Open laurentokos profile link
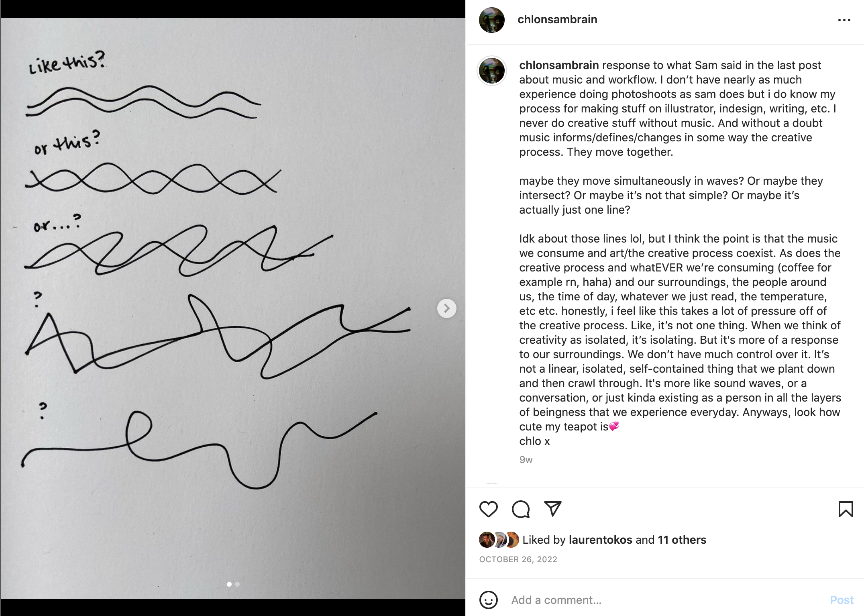Screen dimensions: 864x616 [x=600, y=540]
